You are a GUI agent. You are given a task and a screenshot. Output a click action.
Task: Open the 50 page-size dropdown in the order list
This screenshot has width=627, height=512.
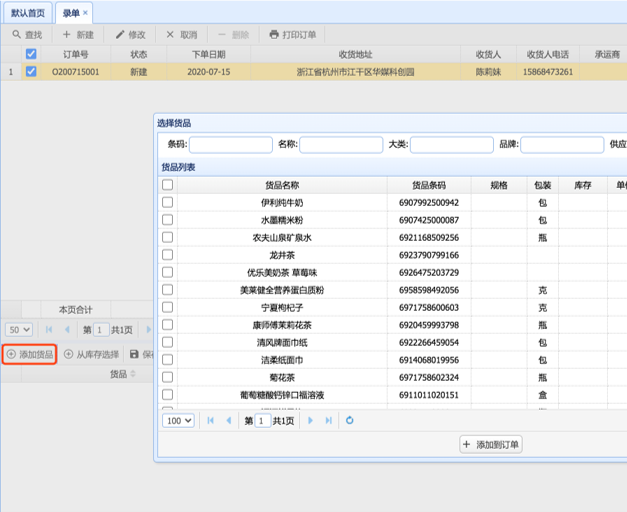coord(19,330)
